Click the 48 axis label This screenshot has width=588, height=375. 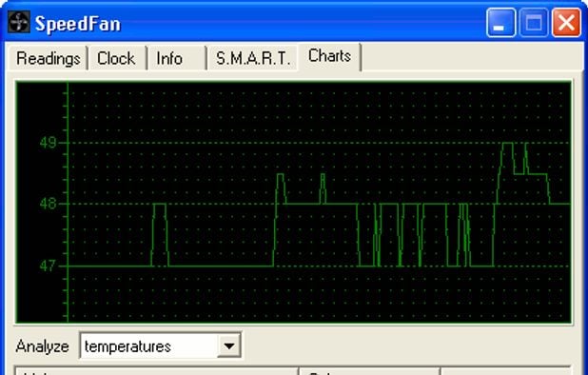point(49,205)
